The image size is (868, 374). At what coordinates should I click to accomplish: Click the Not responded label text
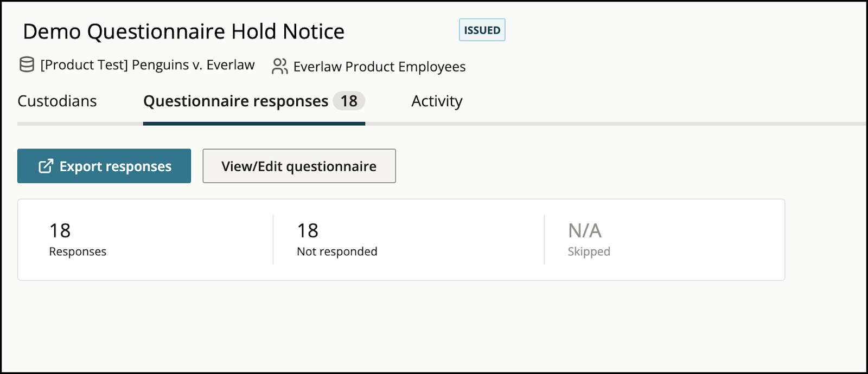pos(337,252)
